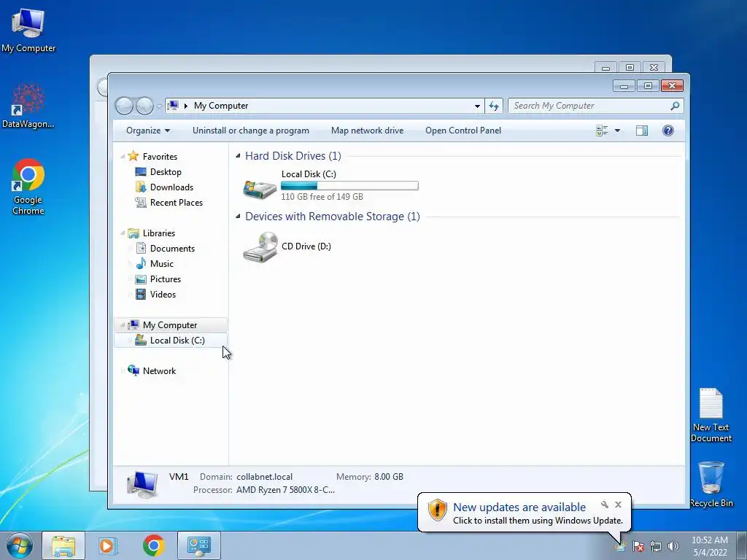Select Downloads under Favorites

pos(171,187)
